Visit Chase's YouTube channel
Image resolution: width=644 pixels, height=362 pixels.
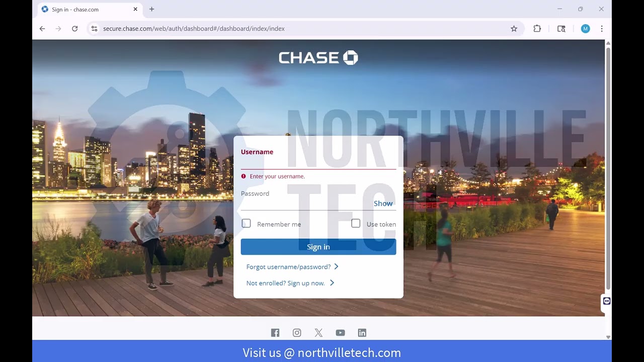(340, 333)
